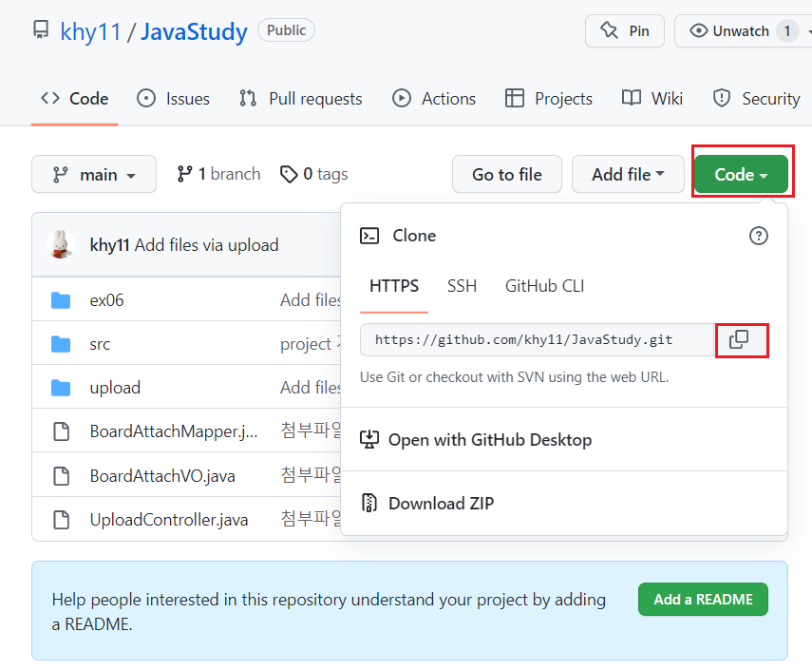Click the khy11 avatar thumbnail
The width and height of the screenshot is (812, 670).
[x=61, y=244]
